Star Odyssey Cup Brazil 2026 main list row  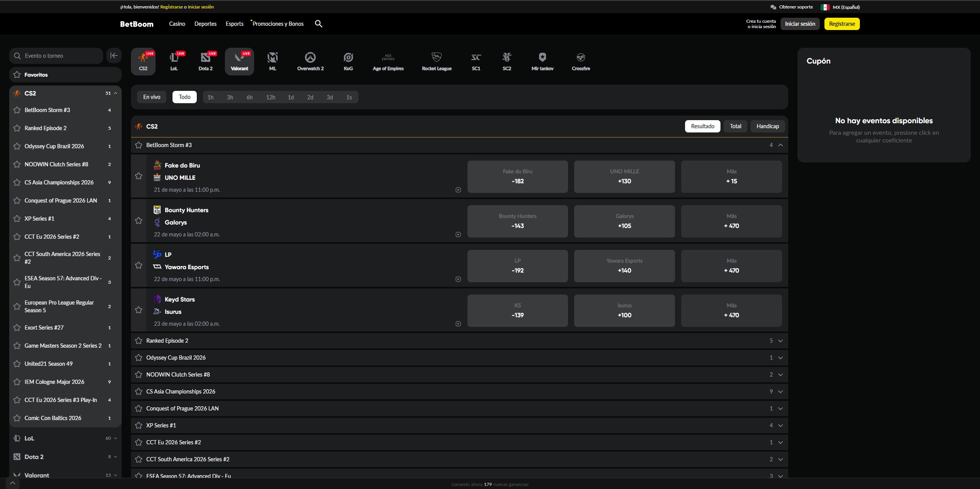(x=139, y=358)
